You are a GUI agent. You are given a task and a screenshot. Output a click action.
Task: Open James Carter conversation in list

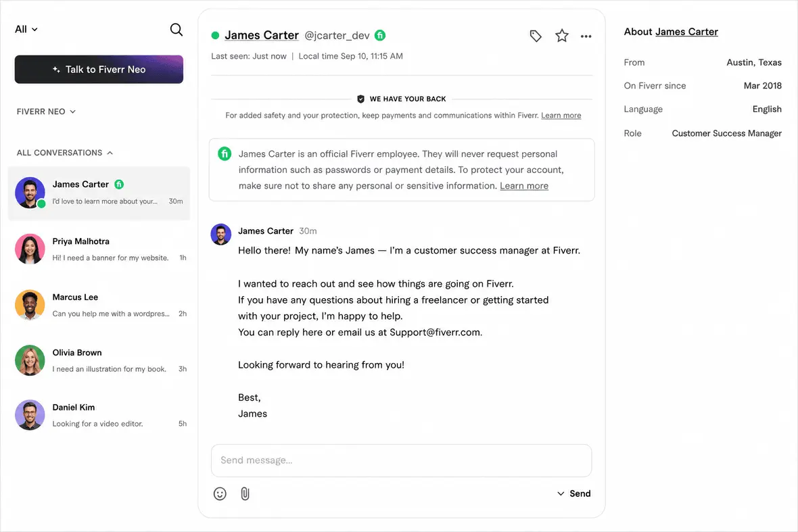tap(99, 193)
